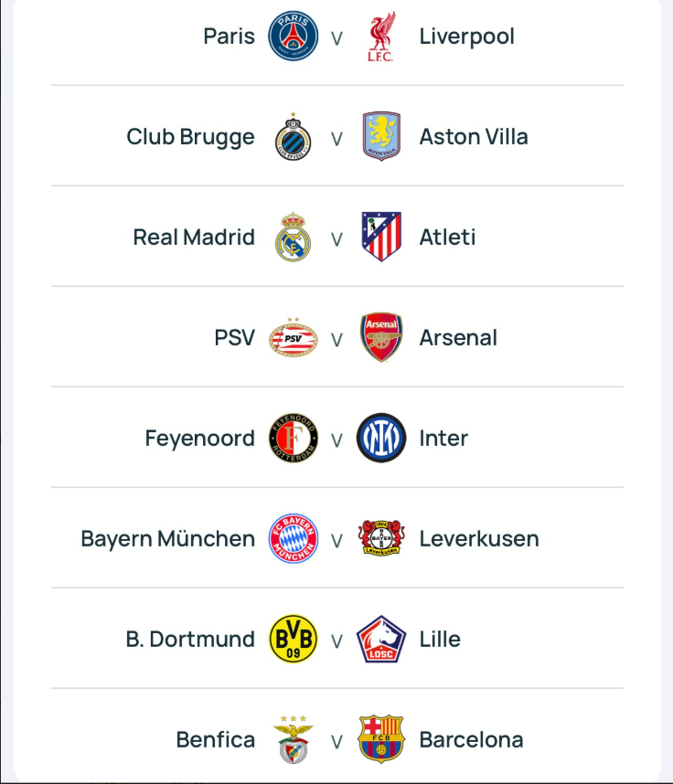The height and width of the screenshot is (784, 673).
Task: Click the 'v' between Feyenoord and Inter
Action: 336,440
